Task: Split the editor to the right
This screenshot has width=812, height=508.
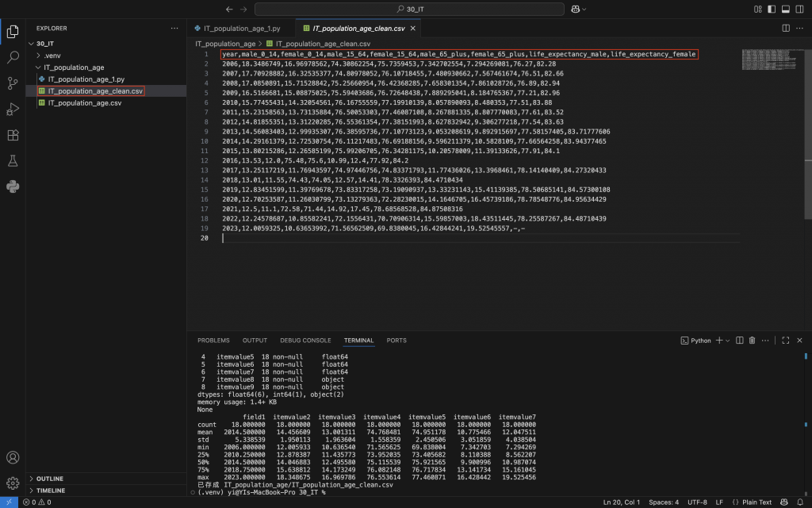Action: (x=786, y=28)
